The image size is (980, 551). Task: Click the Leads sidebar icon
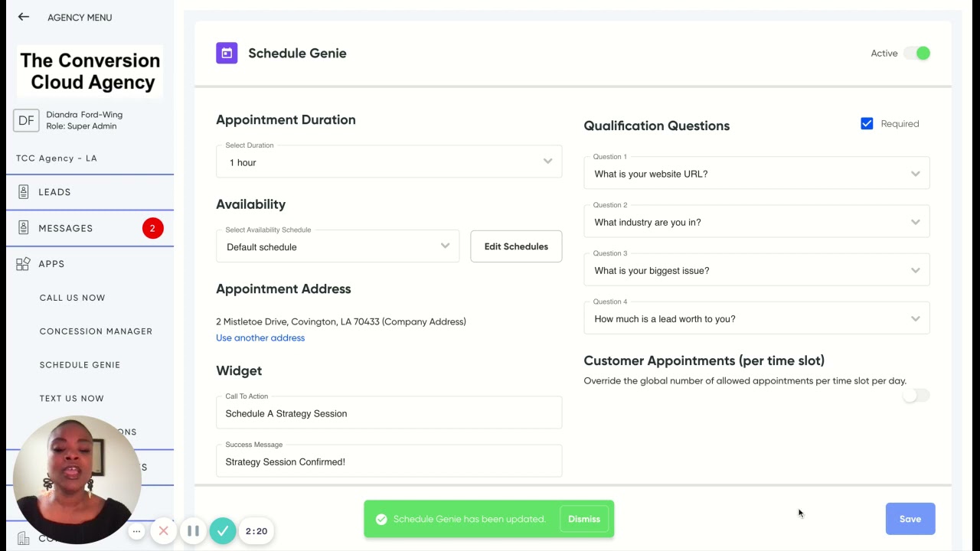(x=23, y=192)
